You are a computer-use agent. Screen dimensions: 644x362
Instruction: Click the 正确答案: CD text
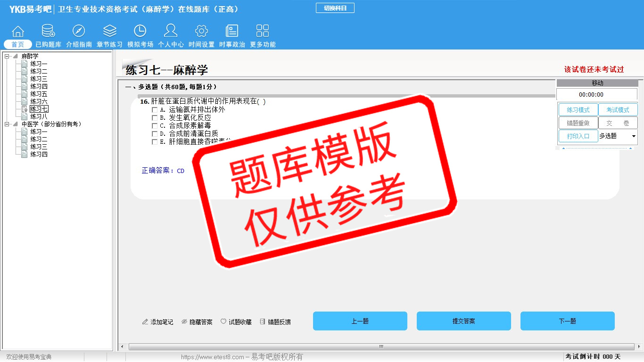tap(163, 171)
